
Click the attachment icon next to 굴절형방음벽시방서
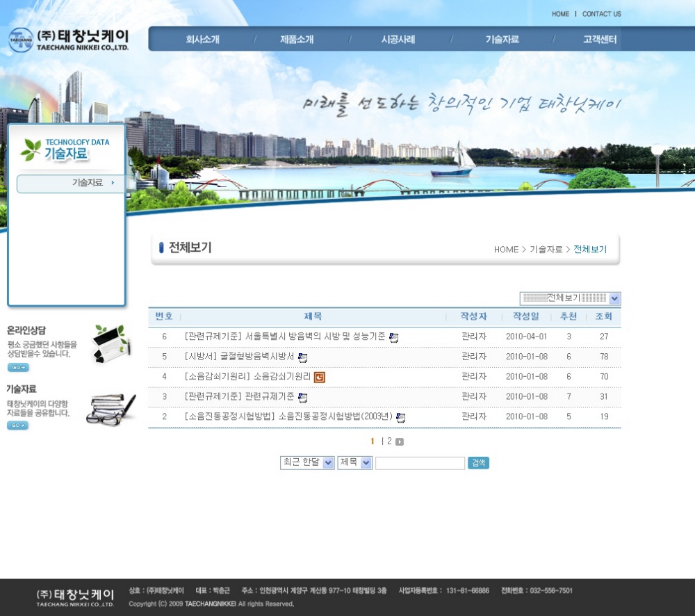pos(302,357)
